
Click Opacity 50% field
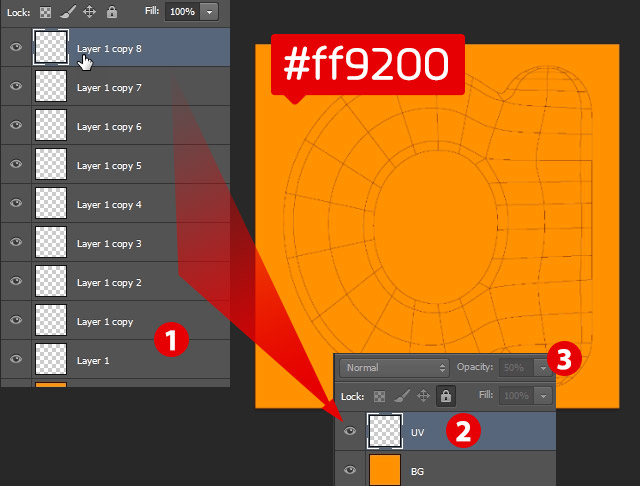(516, 368)
